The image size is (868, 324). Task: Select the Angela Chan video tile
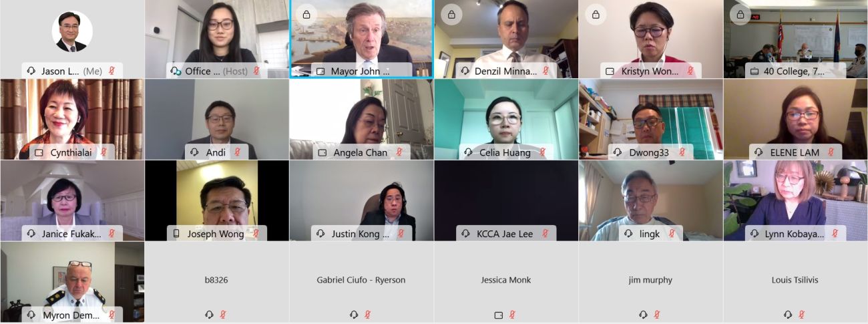361,120
